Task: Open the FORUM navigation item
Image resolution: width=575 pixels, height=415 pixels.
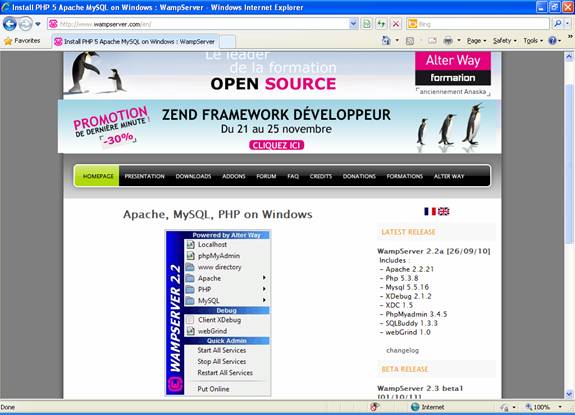Action: click(266, 176)
